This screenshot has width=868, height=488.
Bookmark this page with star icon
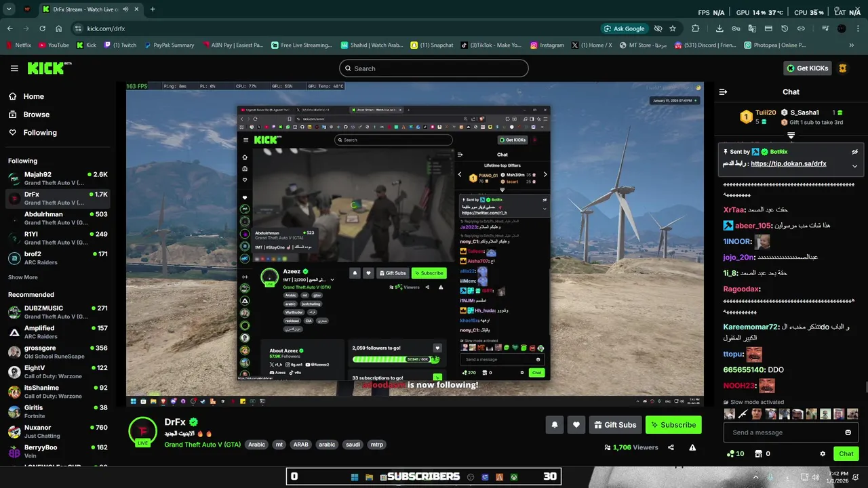673,28
